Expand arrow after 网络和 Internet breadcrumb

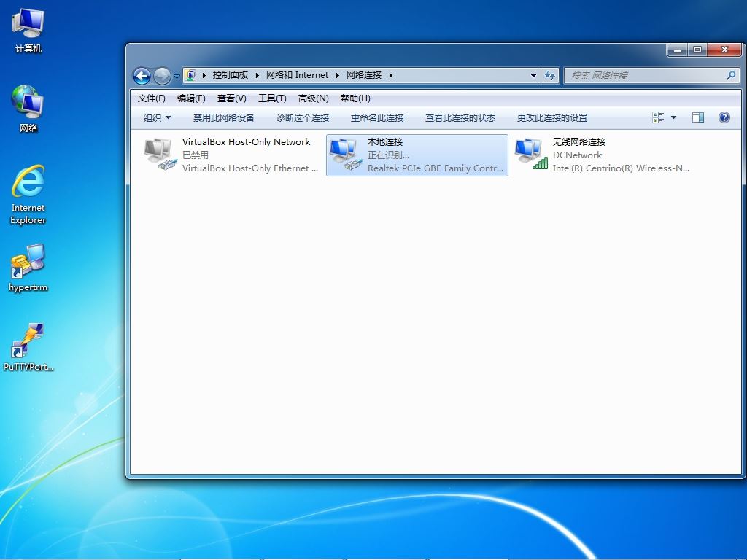(x=337, y=75)
